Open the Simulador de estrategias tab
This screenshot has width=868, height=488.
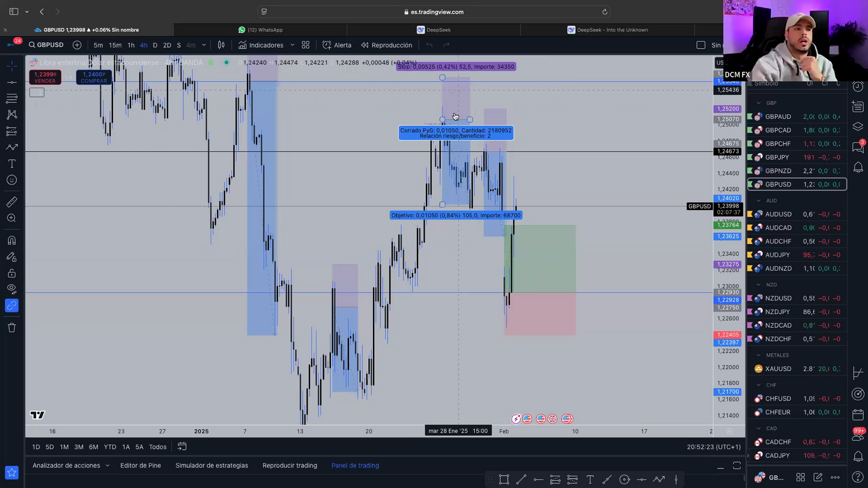(211, 465)
